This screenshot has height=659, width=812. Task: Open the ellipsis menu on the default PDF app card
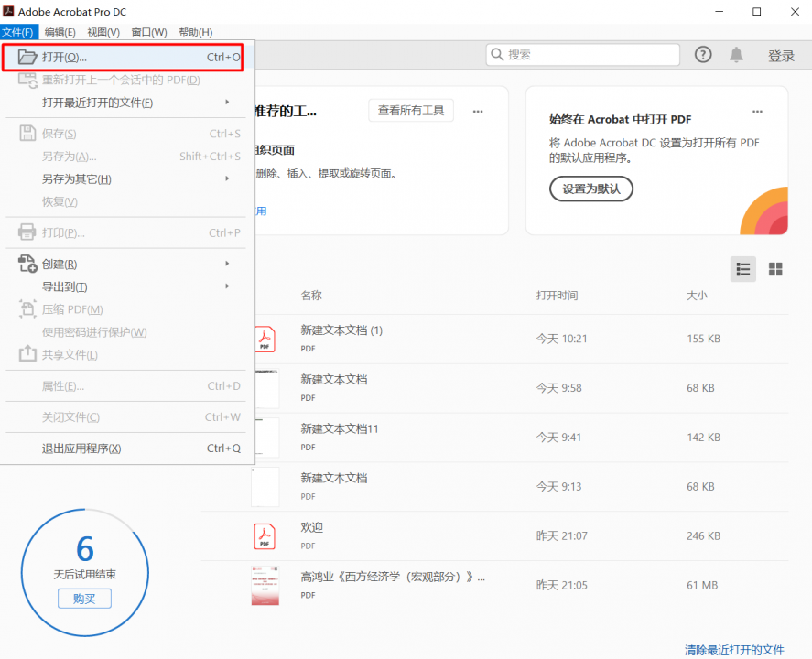(757, 112)
